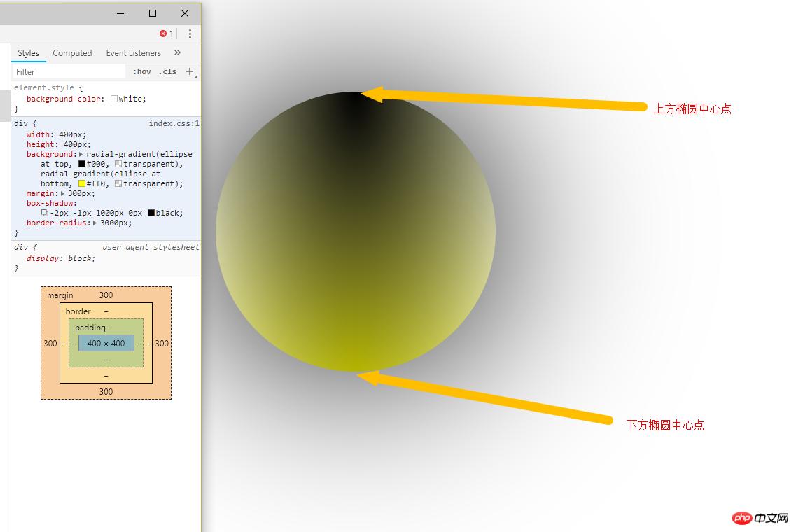This screenshot has width=796, height=532.
Task: Open index.css:1 source link
Action: click(x=174, y=123)
